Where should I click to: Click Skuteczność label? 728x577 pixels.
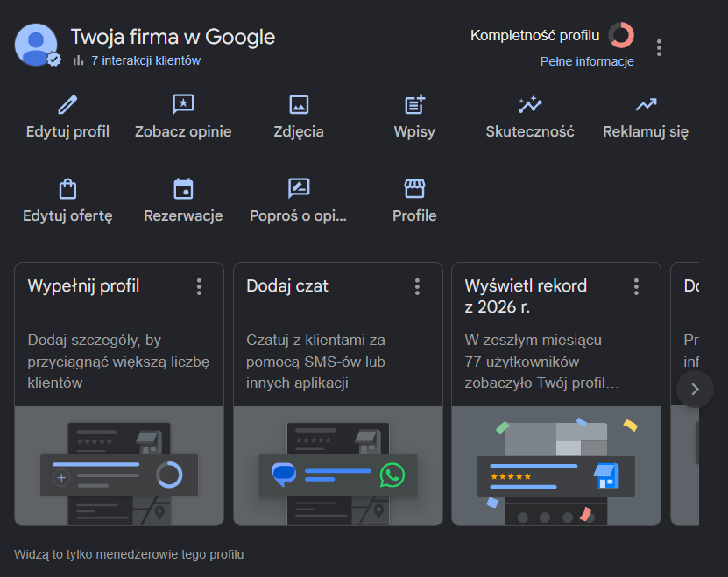[530, 131]
